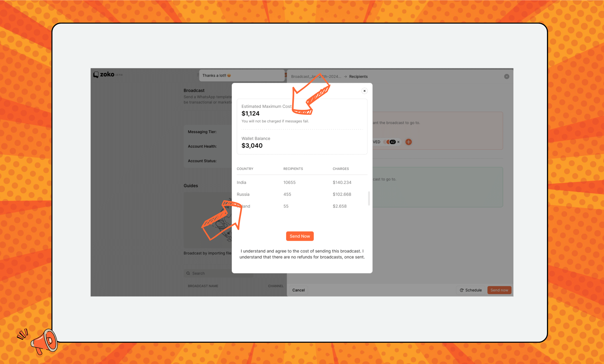Click the broadcast search icon

(188, 273)
